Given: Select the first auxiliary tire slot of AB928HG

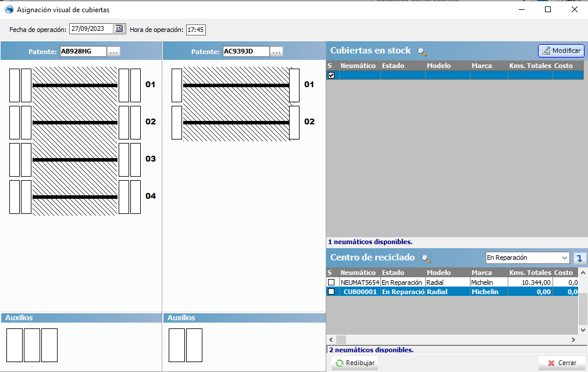Looking at the screenshot, I should 14,345.
